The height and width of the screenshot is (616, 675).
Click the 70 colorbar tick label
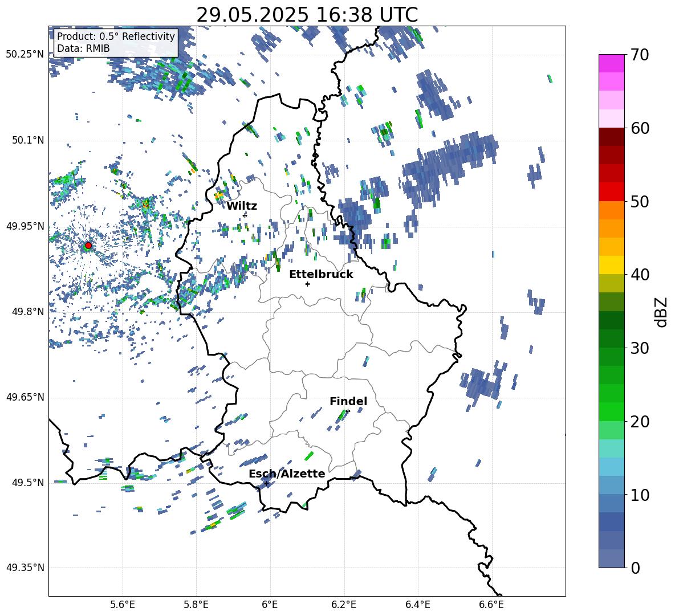640,55
